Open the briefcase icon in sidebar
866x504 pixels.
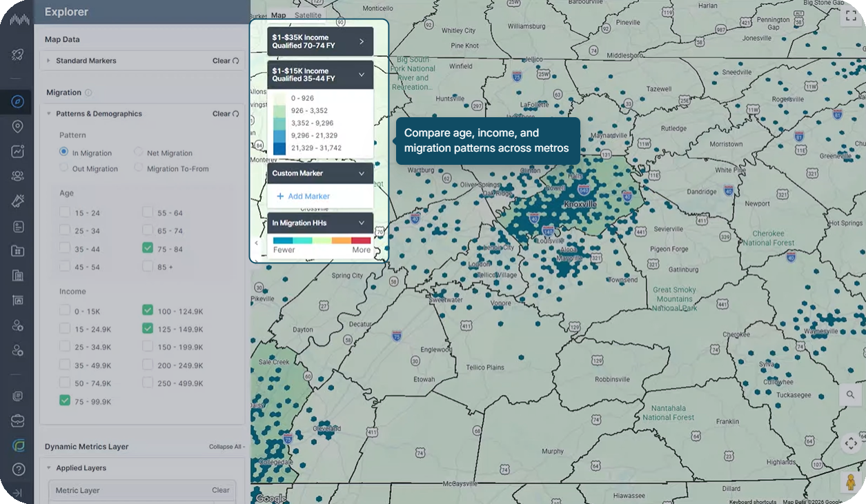coord(18,421)
